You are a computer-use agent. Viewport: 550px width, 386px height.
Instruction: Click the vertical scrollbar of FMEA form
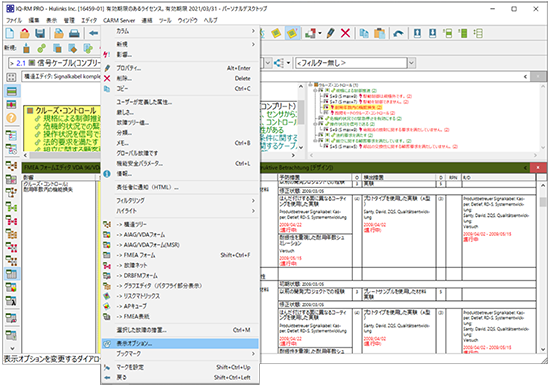click(543, 267)
